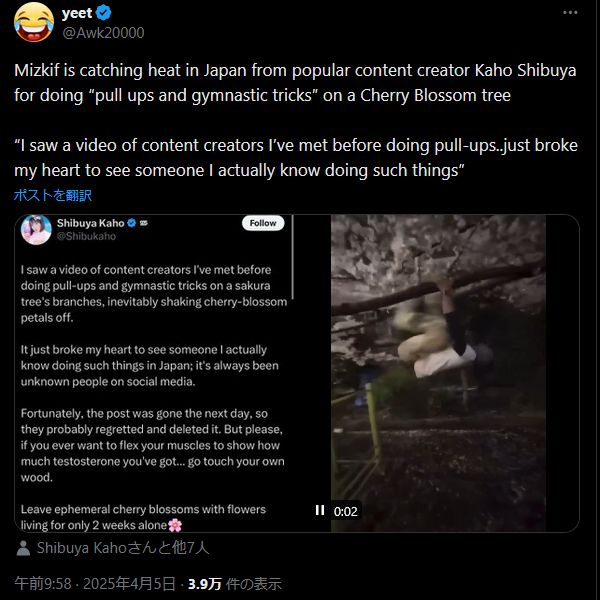
Task: Click the scrollbar inside quoted tweet screenshot
Action: pyautogui.click(x=293, y=257)
